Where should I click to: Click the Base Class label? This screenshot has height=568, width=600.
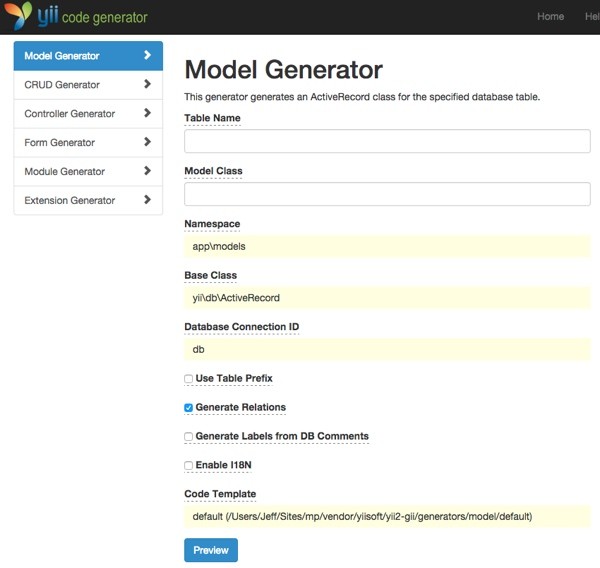[x=210, y=275]
